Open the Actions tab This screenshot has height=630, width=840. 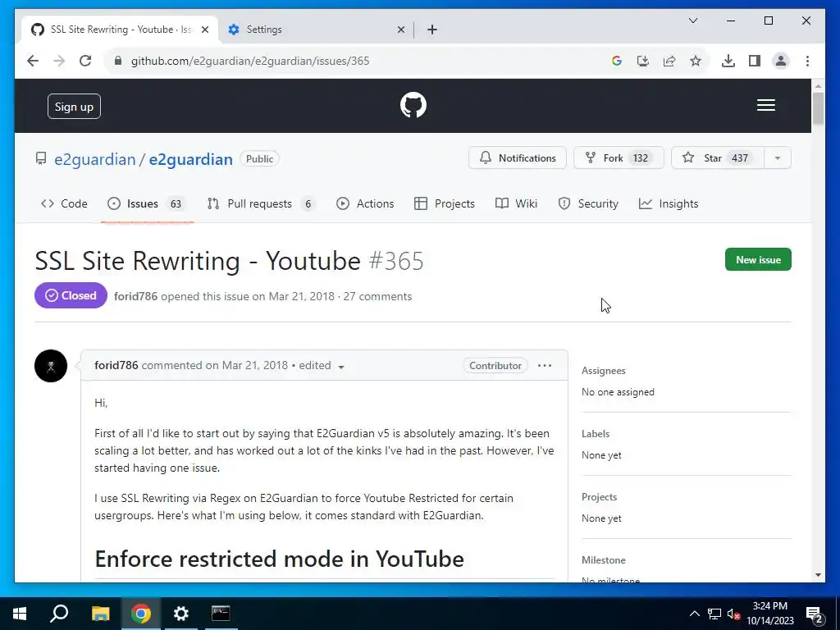coord(365,203)
